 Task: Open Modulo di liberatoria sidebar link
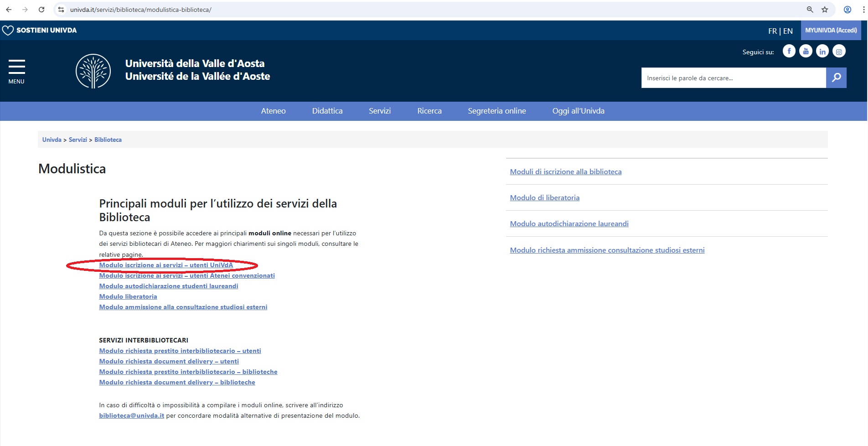tap(544, 197)
